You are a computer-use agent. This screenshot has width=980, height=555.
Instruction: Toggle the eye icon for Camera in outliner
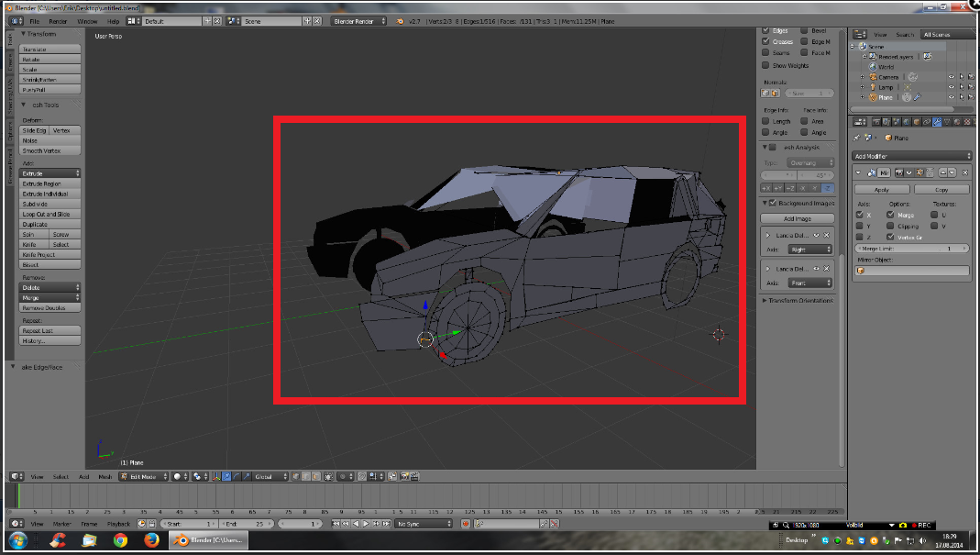click(951, 77)
